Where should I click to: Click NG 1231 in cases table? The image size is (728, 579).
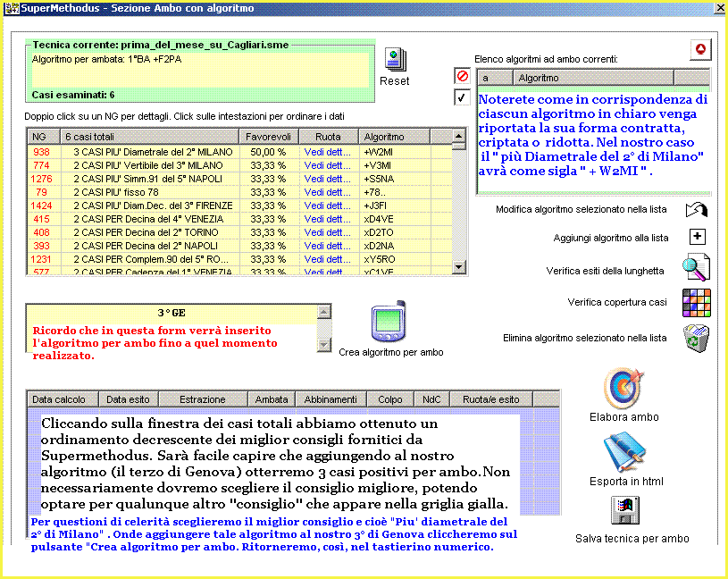coord(41,259)
